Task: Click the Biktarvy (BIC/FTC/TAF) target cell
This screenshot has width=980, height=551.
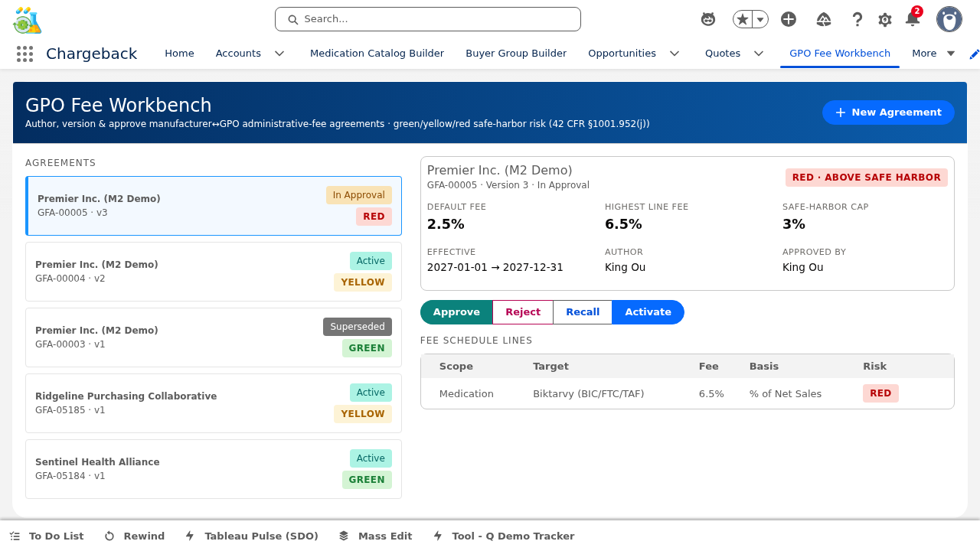Action: pyautogui.click(x=589, y=393)
